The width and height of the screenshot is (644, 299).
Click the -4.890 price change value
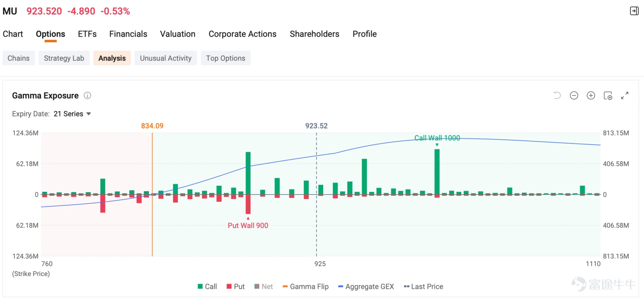81,11
